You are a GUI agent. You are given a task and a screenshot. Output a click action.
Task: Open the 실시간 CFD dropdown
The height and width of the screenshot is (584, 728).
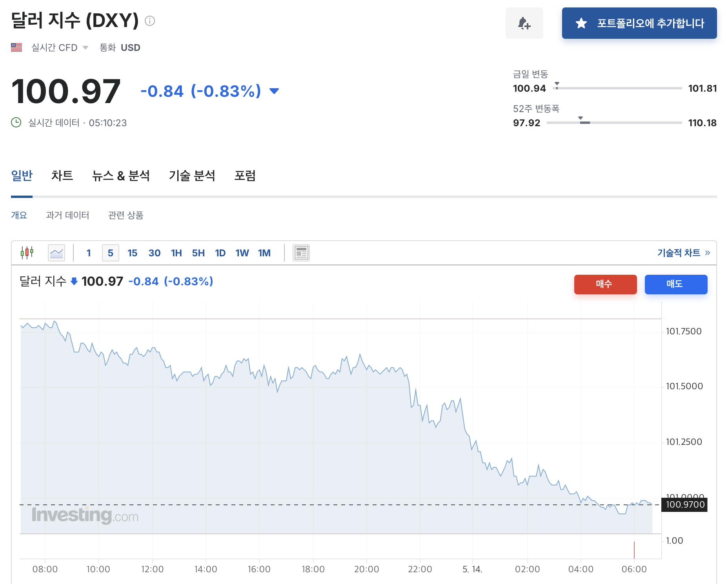[x=60, y=47]
